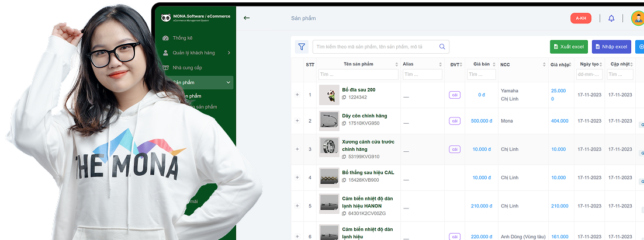Expand row 1 Bố đĩa sau 200
The image size is (644, 240).
point(297,95)
